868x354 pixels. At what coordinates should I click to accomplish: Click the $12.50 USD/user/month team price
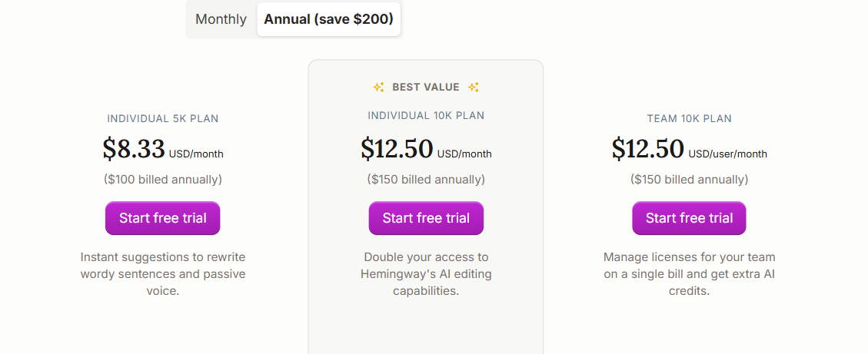pyautogui.click(x=689, y=149)
